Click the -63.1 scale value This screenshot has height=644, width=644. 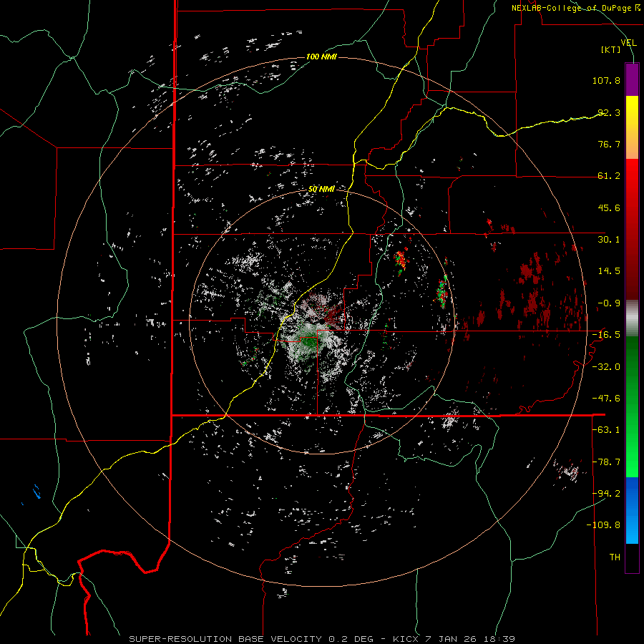606,430
